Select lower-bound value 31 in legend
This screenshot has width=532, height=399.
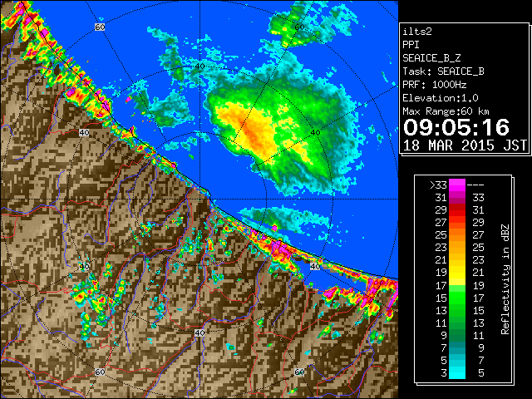(441, 198)
